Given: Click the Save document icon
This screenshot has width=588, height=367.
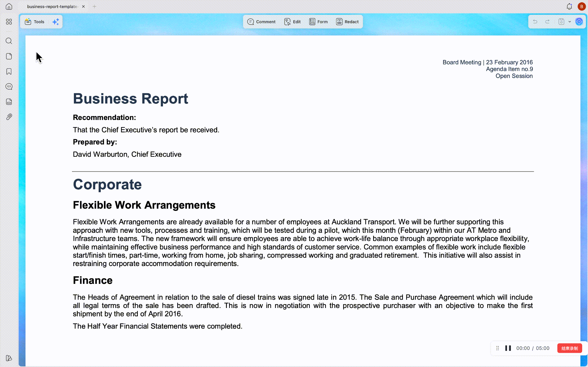Looking at the screenshot, I should pyautogui.click(x=562, y=22).
